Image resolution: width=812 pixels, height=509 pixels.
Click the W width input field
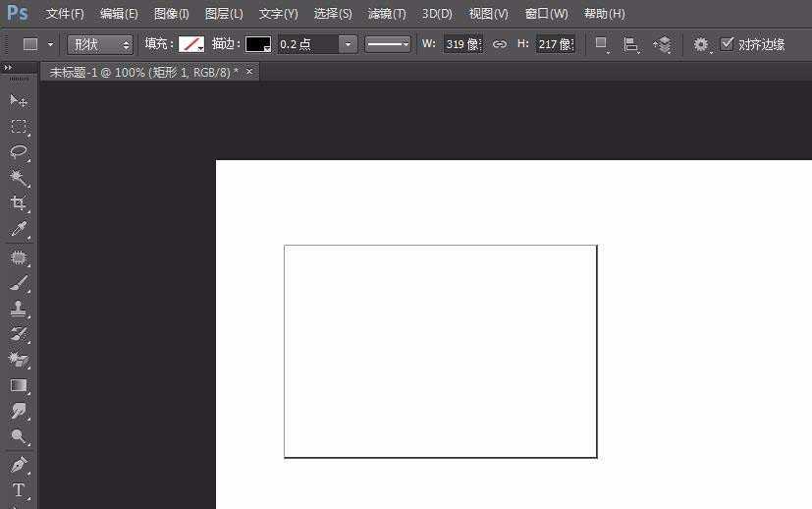(x=462, y=44)
